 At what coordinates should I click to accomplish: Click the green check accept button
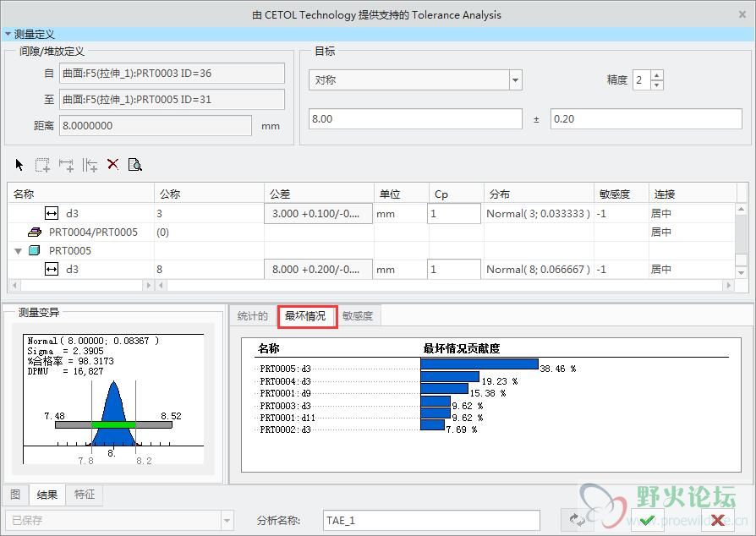[x=648, y=520]
